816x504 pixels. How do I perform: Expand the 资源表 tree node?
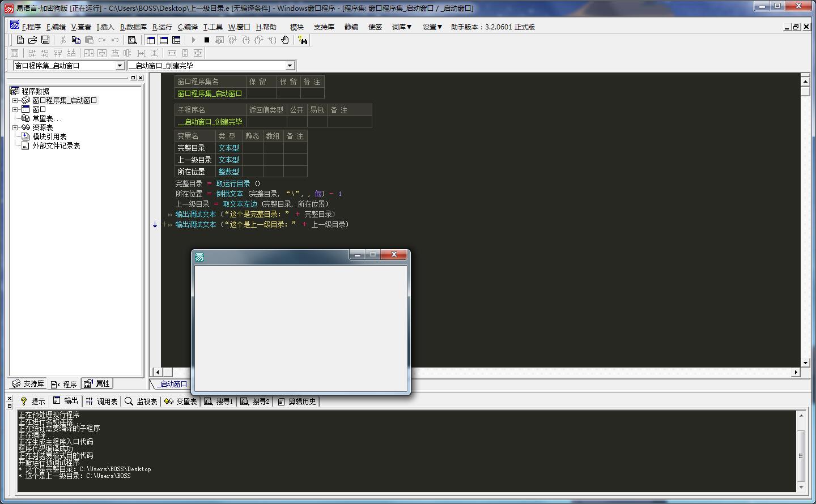(15, 127)
